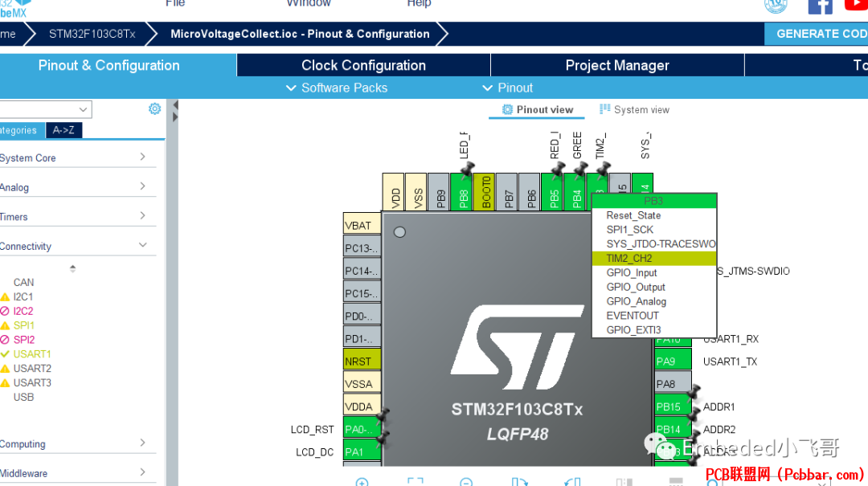
Task: Click the PB8 pin on the chip
Action: [x=463, y=192]
